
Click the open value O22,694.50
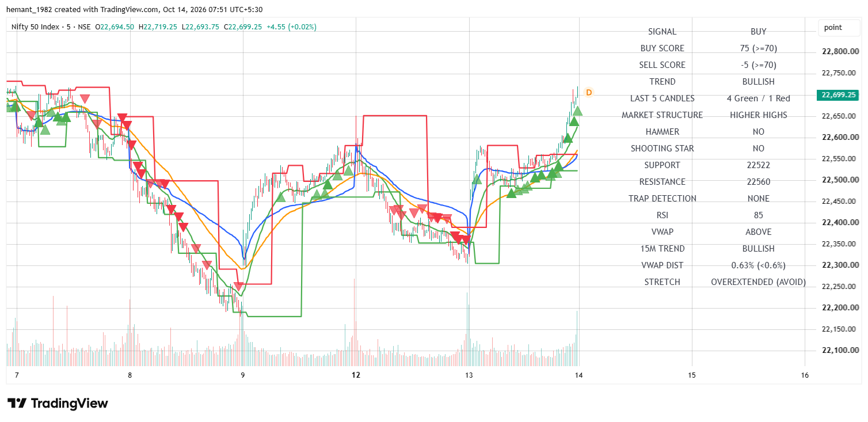click(115, 26)
